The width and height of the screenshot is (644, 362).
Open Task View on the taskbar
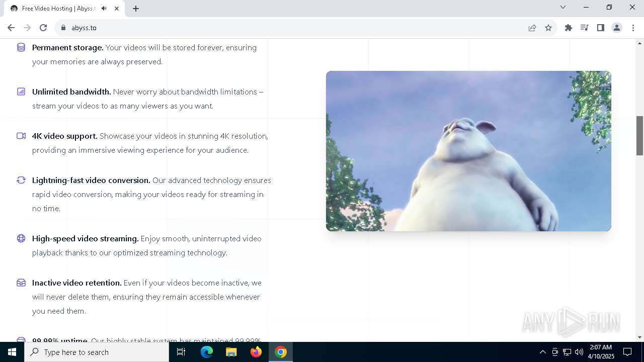pos(181,352)
